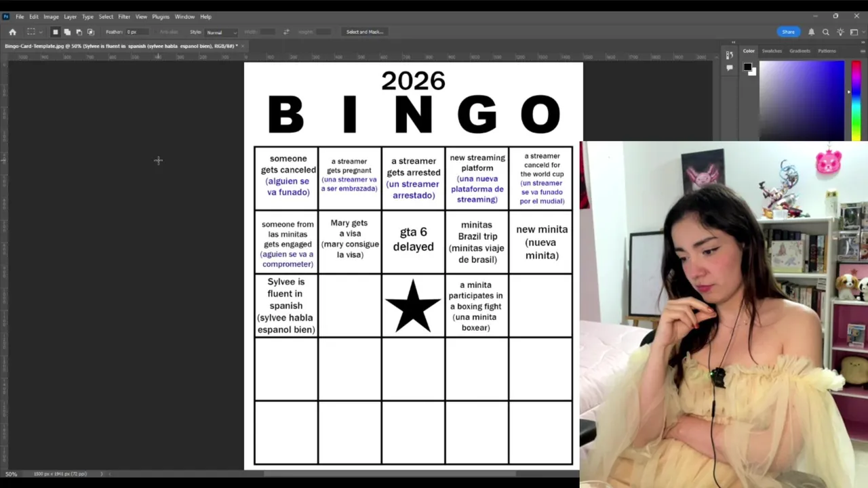Click the swap width and height icon
868x488 pixels.
286,32
